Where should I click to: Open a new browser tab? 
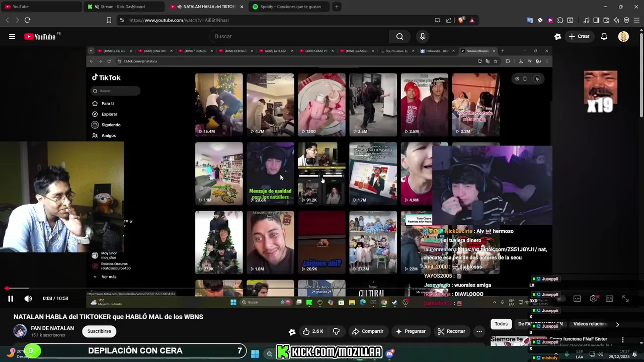click(337, 7)
